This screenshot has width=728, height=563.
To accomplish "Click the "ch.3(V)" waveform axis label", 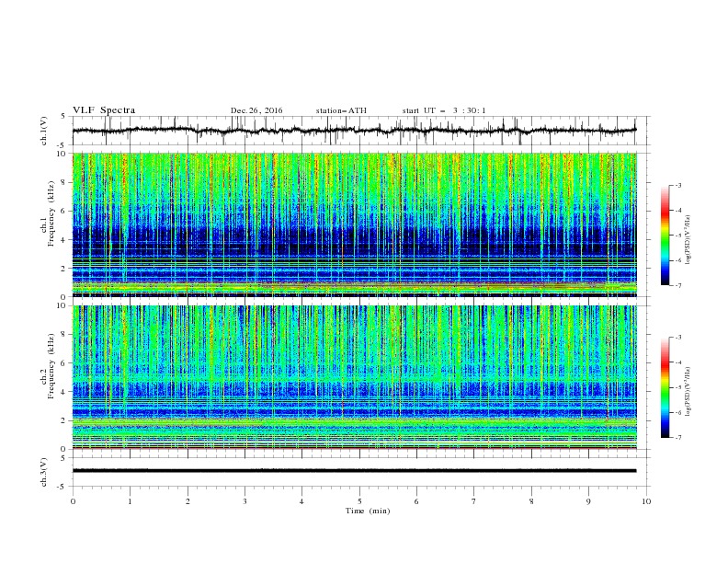I will [44, 472].
